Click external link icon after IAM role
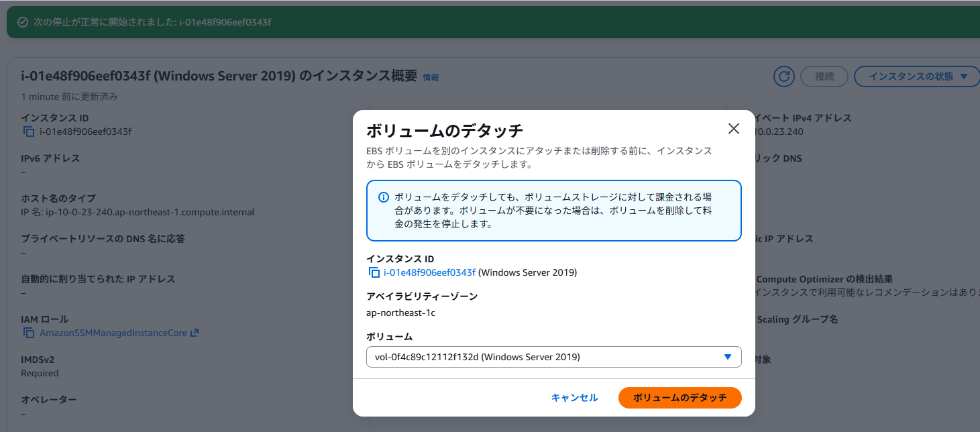The image size is (980, 432). click(x=195, y=333)
